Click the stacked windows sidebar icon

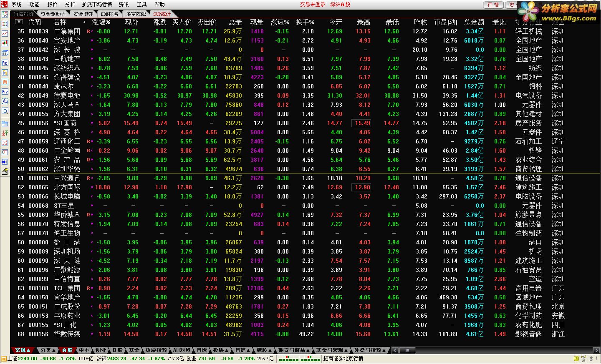click(x=5, y=53)
